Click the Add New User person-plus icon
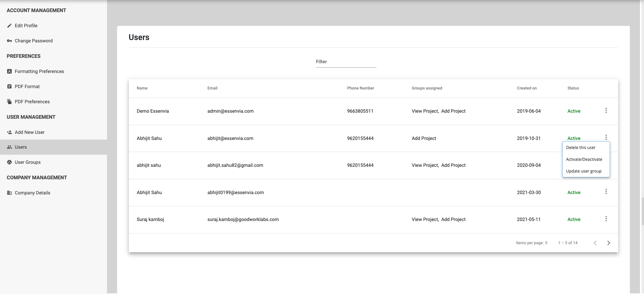The width and height of the screenshot is (644, 294). coord(9,132)
